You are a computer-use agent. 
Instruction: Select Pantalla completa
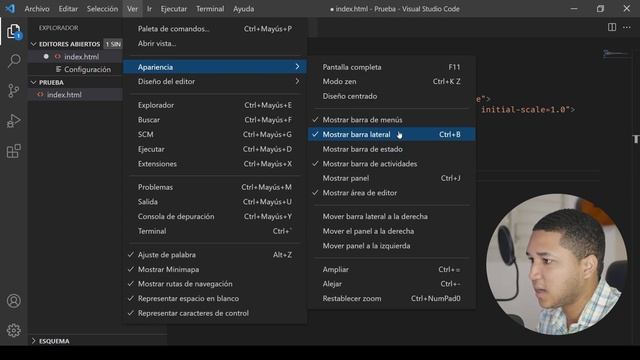click(x=391, y=67)
